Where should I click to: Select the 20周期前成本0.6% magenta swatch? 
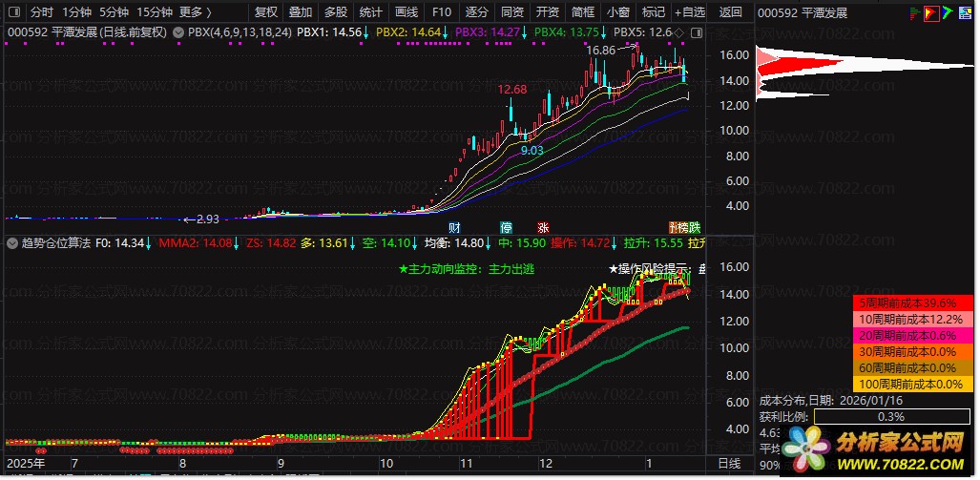[x=913, y=336]
